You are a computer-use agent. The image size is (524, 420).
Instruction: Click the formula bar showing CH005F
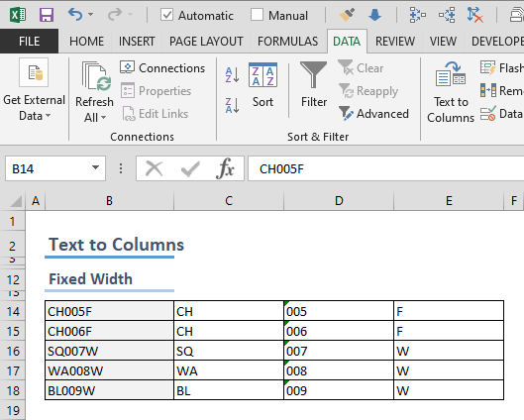click(385, 168)
